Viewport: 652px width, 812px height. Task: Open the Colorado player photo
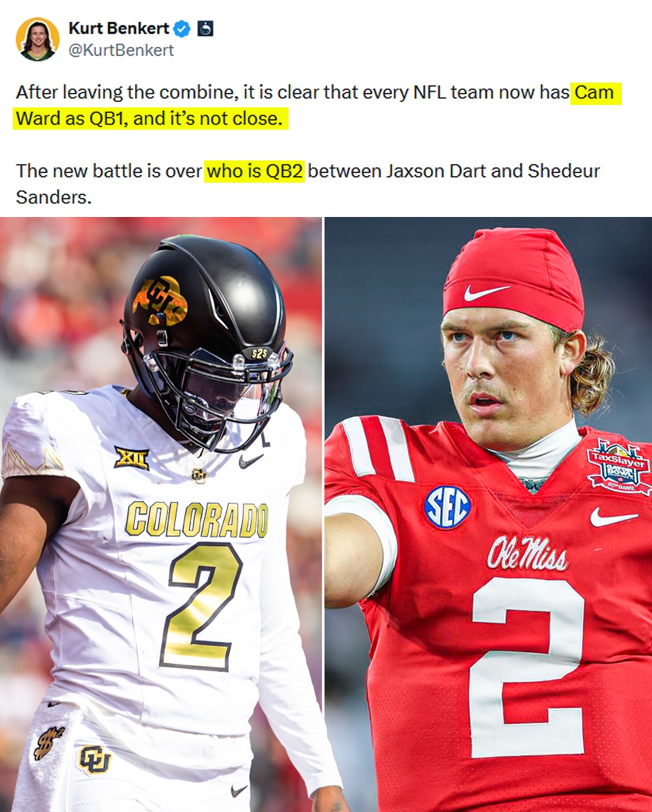[x=161, y=515]
